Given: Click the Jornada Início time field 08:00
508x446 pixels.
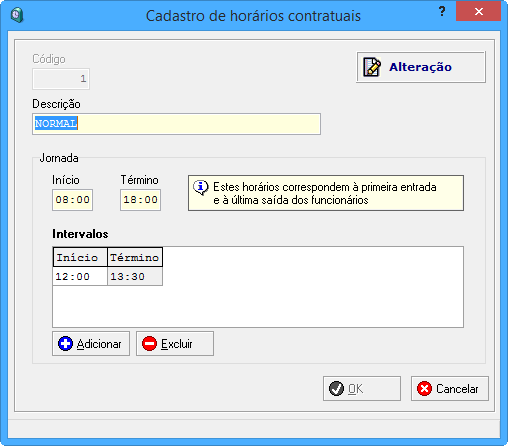Looking at the screenshot, I should [x=72, y=200].
